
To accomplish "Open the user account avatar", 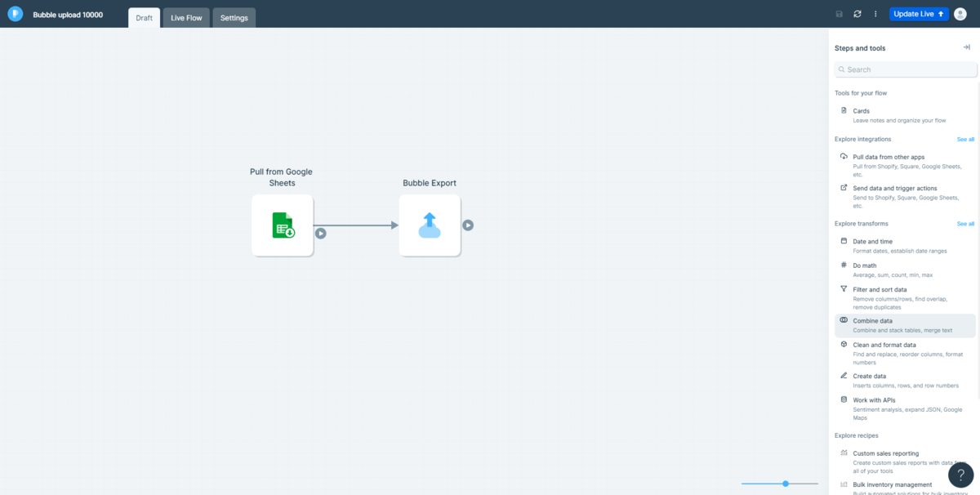I will 960,14.
